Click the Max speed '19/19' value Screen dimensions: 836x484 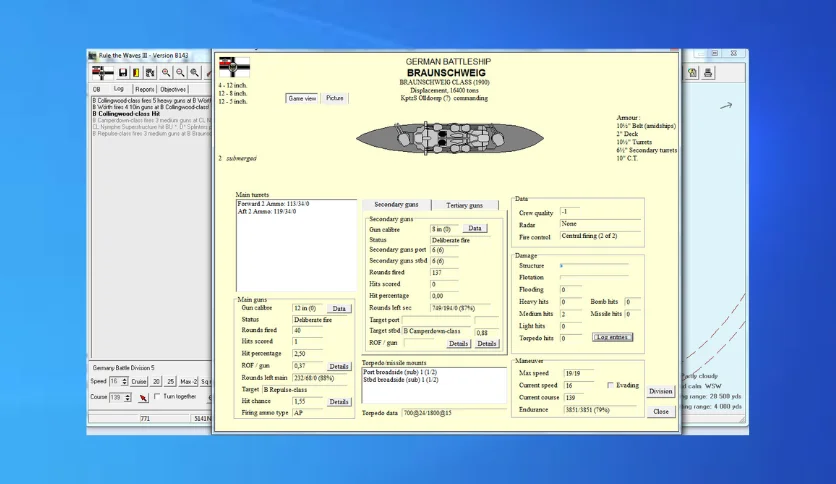point(578,374)
